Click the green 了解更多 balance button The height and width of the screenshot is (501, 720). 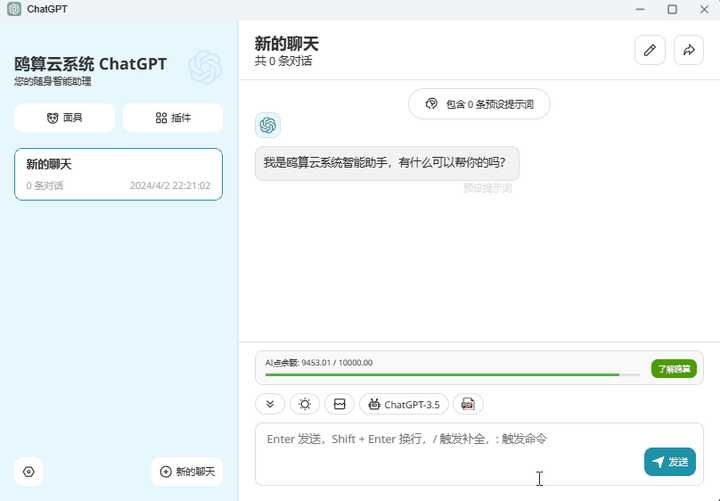point(674,369)
